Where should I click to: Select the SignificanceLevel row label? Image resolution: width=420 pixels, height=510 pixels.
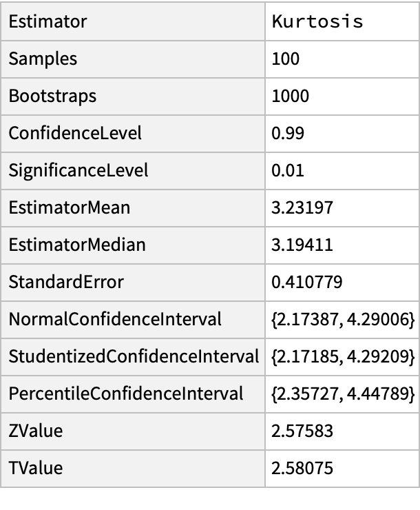78,170
